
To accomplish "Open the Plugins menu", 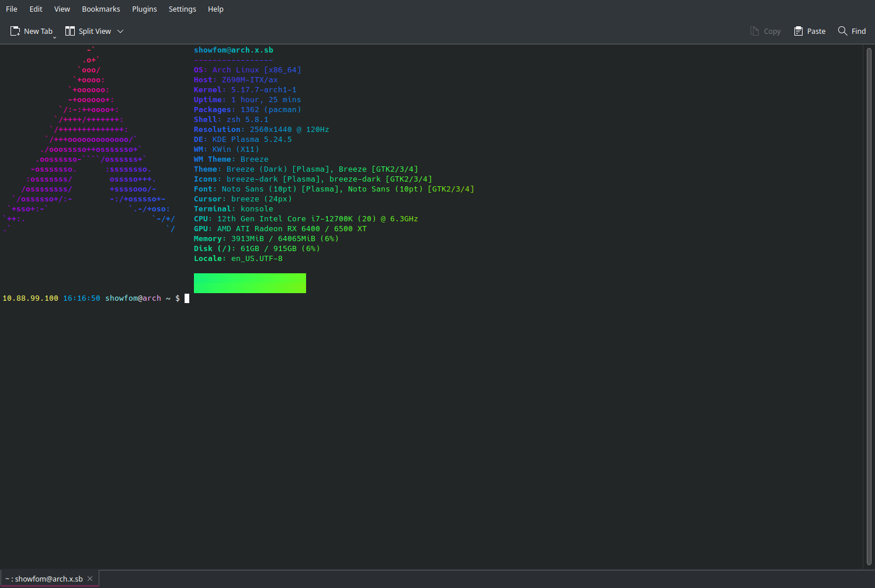I will tap(144, 9).
